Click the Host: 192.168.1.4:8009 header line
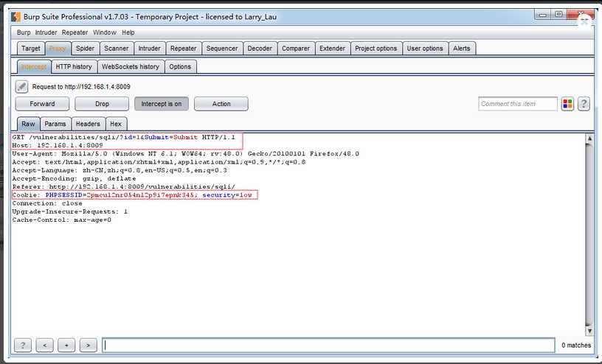 [58, 145]
